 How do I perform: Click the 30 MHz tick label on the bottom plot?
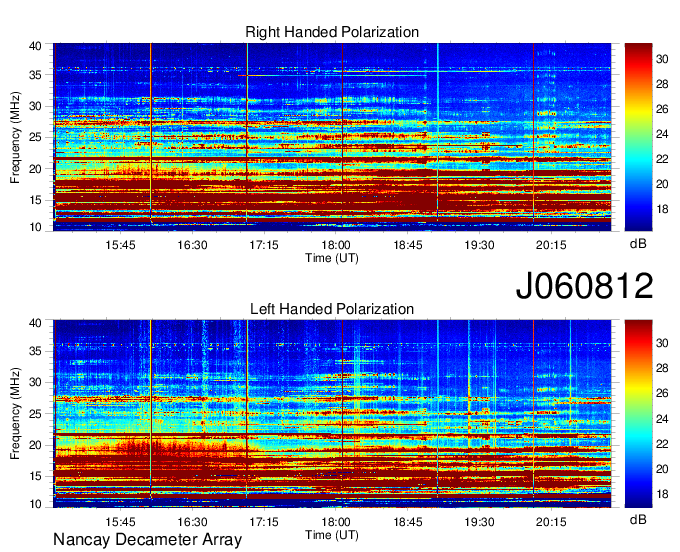[x=36, y=382]
